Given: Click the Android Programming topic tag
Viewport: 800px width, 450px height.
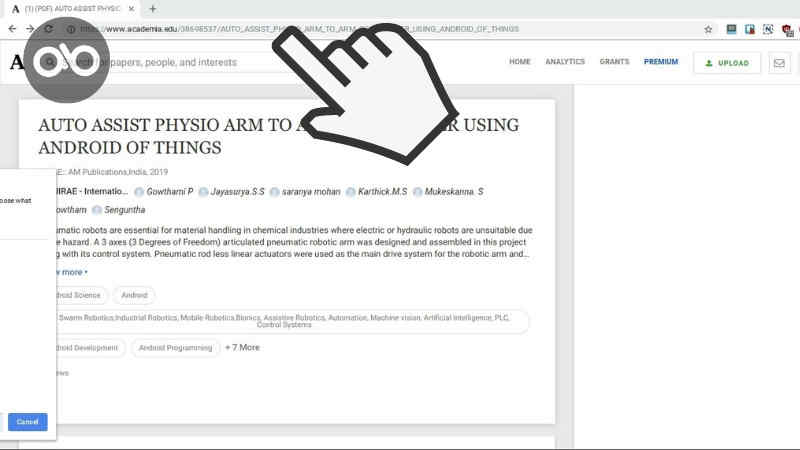Looking at the screenshot, I should 175,348.
